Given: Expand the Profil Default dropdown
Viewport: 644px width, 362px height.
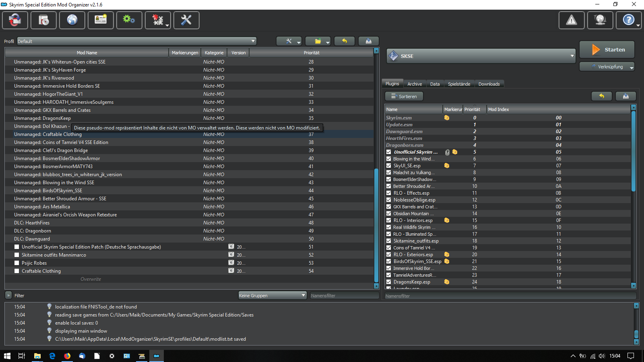Looking at the screenshot, I should click(x=136, y=41).
